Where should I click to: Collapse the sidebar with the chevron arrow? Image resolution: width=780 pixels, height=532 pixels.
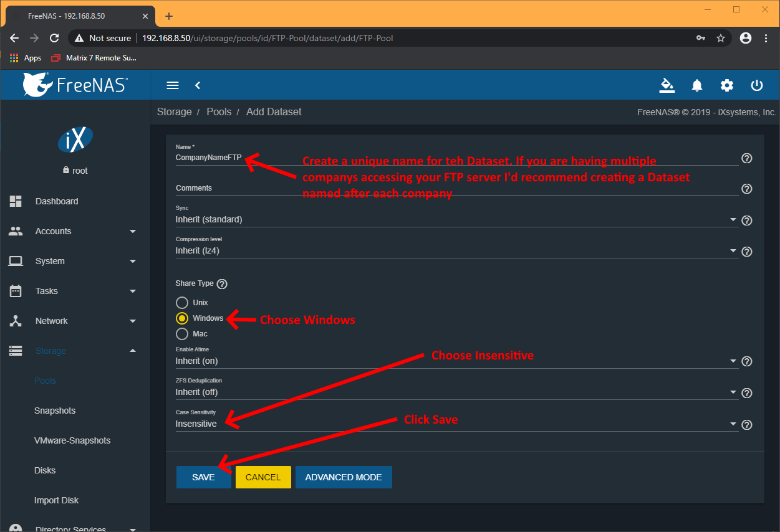click(198, 85)
